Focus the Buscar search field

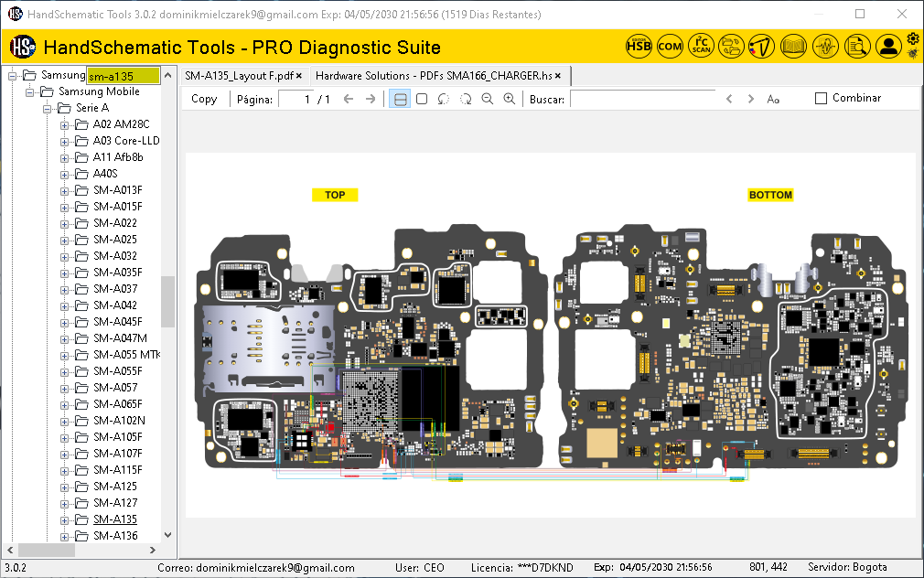click(643, 99)
